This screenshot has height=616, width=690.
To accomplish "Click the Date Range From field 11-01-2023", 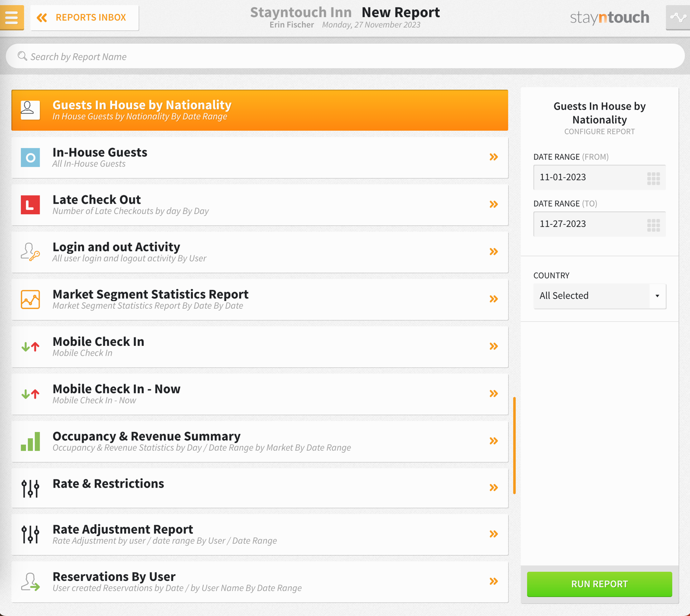I will coord(599,177).
